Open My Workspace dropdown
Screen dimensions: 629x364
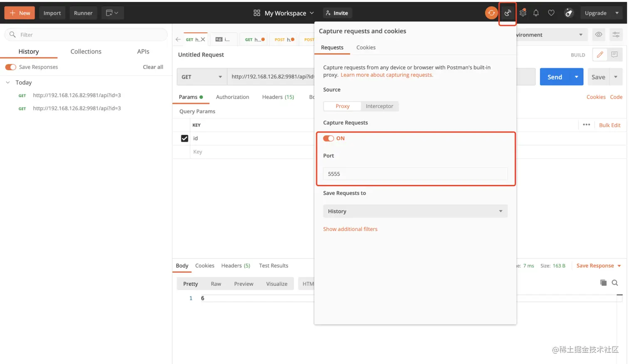(x=289, y=13)
